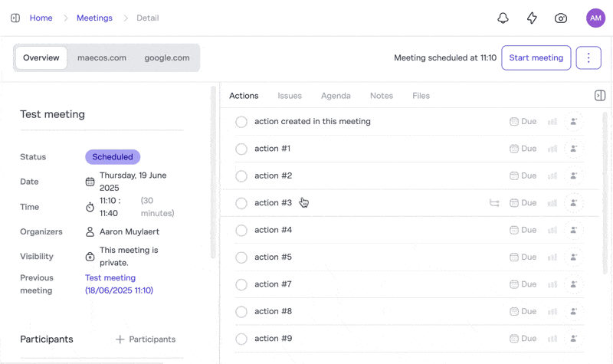Click the notifications bell icon
Screen dimensions: 613x364
503,18
